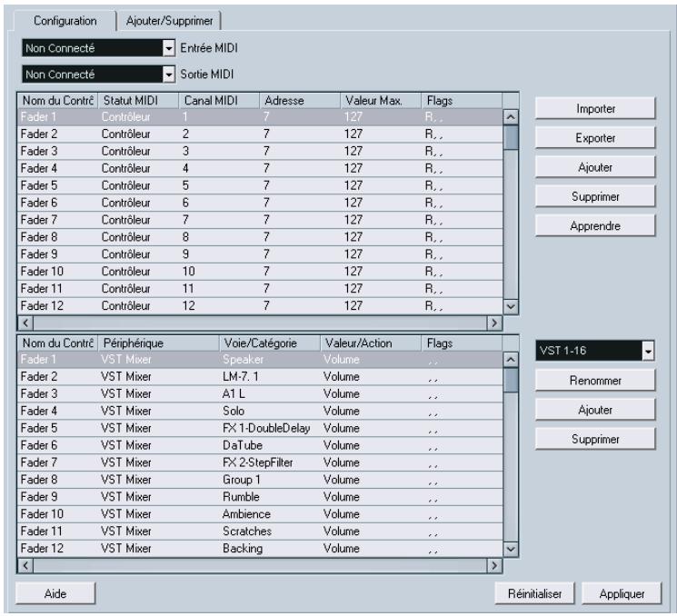677x616 pixels.
Task: Select Fader 5 in the upper table
Action: (x=260, y=185)
